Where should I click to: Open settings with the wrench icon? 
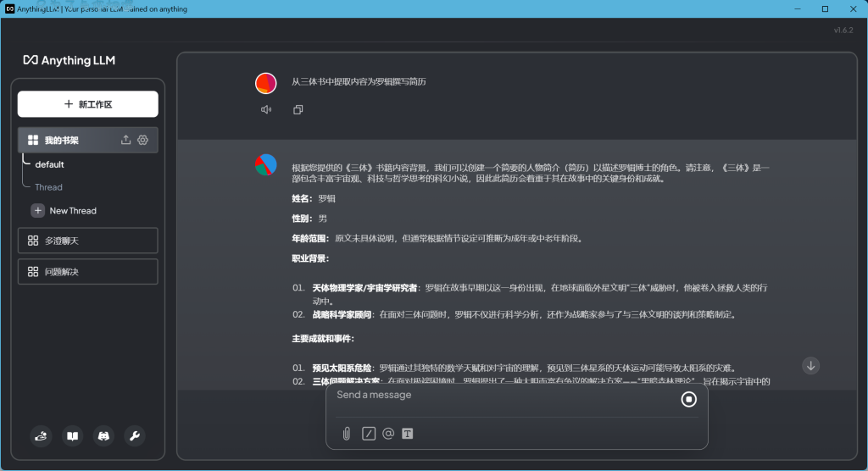[x=135, y=436]
